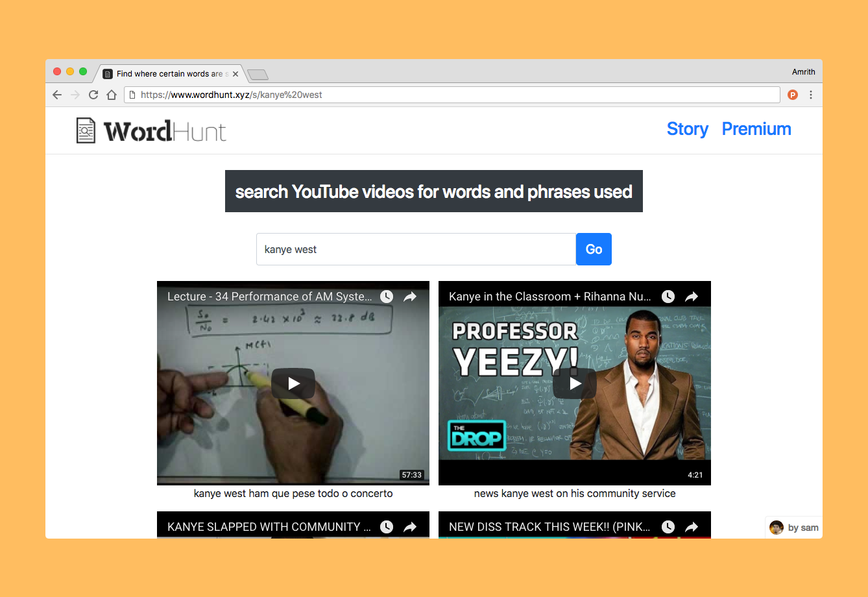Click the avatar photo in 'by sam' badge

click(x=777, y=528)
